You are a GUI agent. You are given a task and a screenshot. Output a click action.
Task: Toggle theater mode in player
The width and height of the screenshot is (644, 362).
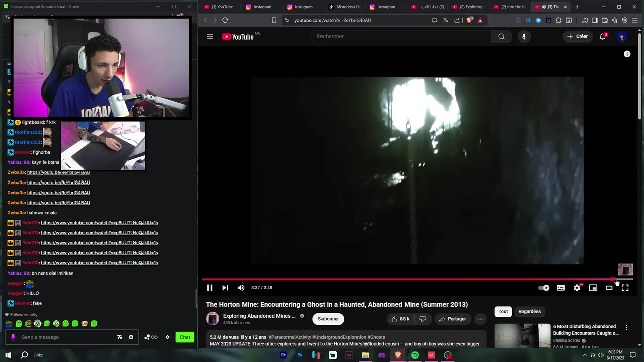[x=609, y=288]
